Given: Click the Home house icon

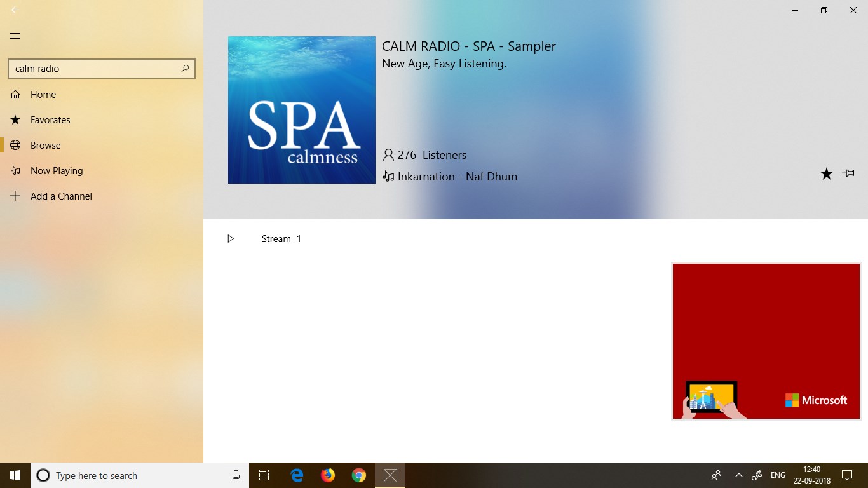Looking at the screenshot, I should (x=15, y=94).
